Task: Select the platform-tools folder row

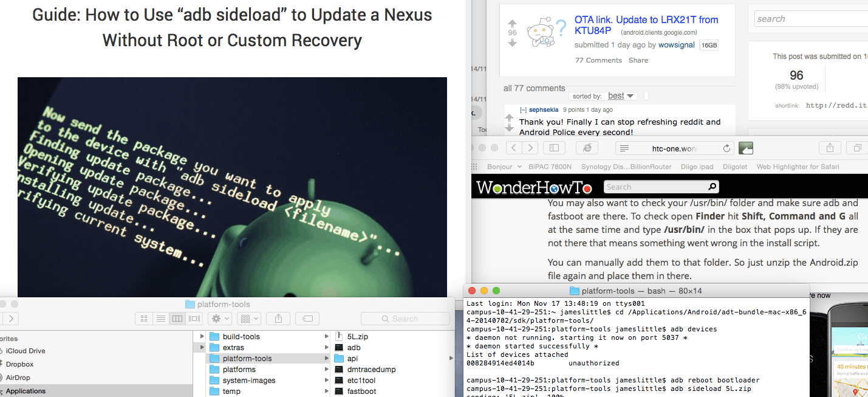Action: click(262, 359)
